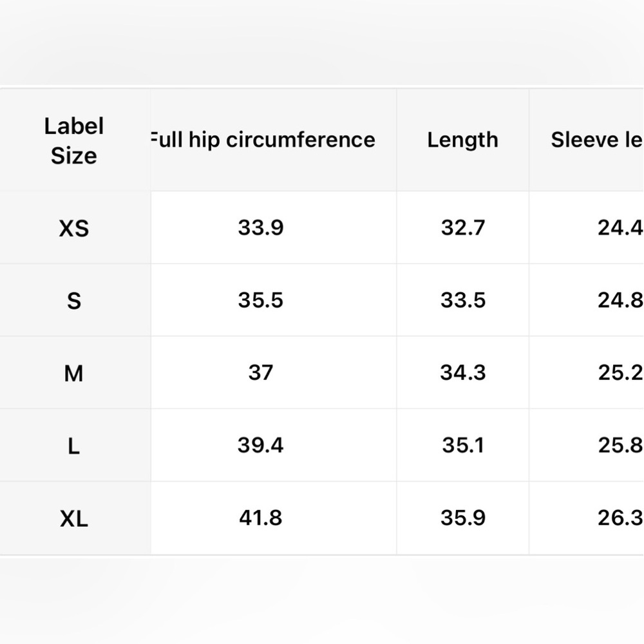Image resolution: width=644 pixels, height=644 pixels.
Task: Select the XL size row label
Action: pos(74,518)
